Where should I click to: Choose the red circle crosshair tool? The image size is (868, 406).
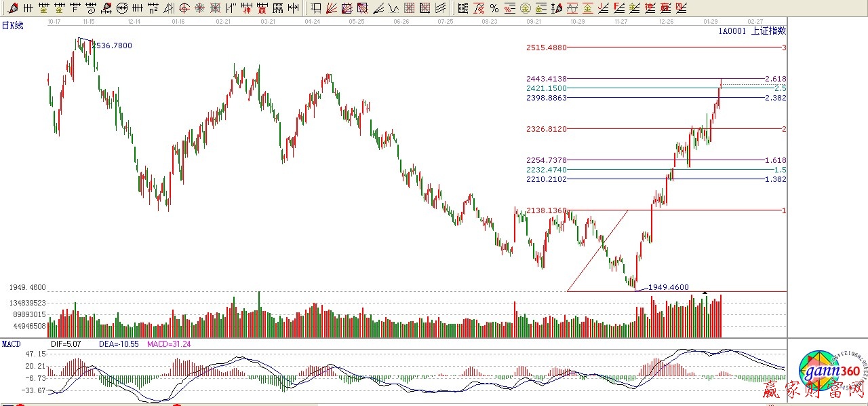184,8
